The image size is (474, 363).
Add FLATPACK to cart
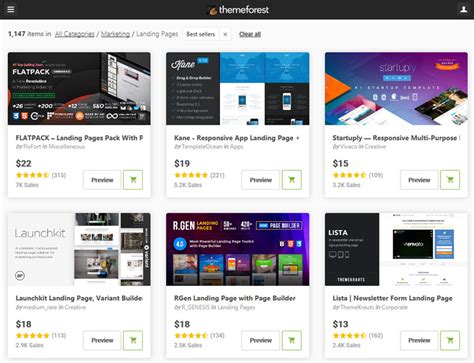[133, 180]
